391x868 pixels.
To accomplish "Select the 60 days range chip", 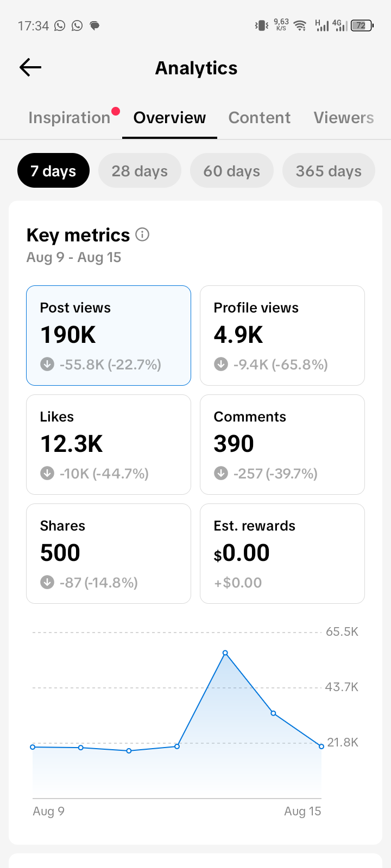I will pyautogui.click(x=232, y=170).
